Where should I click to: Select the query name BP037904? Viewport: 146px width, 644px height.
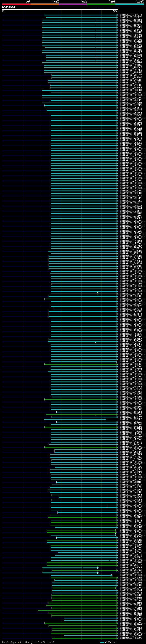(x=8, y=8)
